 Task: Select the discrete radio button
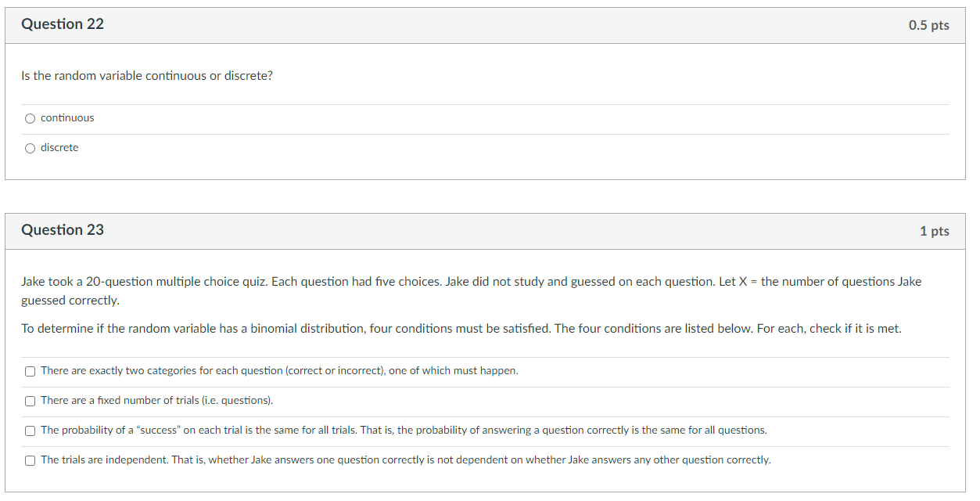pyautogui.click(x=30, y=147)
